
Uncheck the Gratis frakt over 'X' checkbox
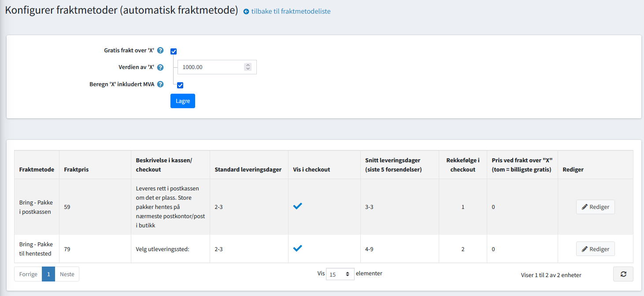click(x=174, y=51)
